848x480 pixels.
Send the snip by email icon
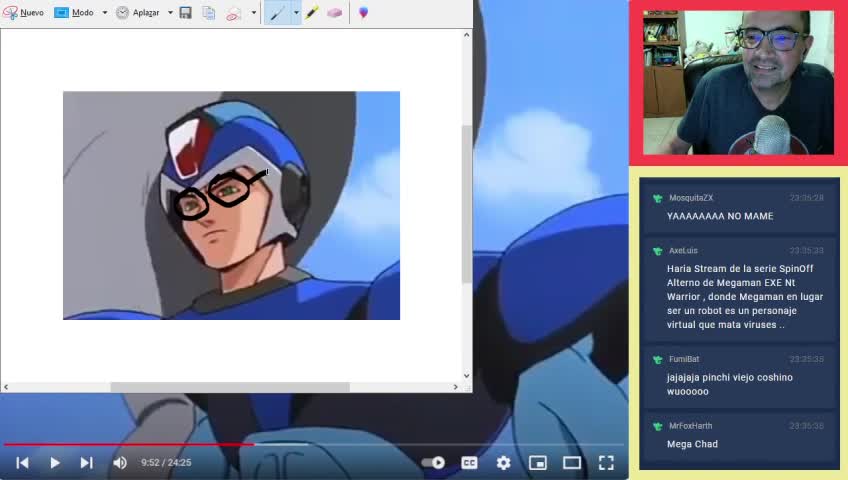pyautogui.click(x=233, y=13)
